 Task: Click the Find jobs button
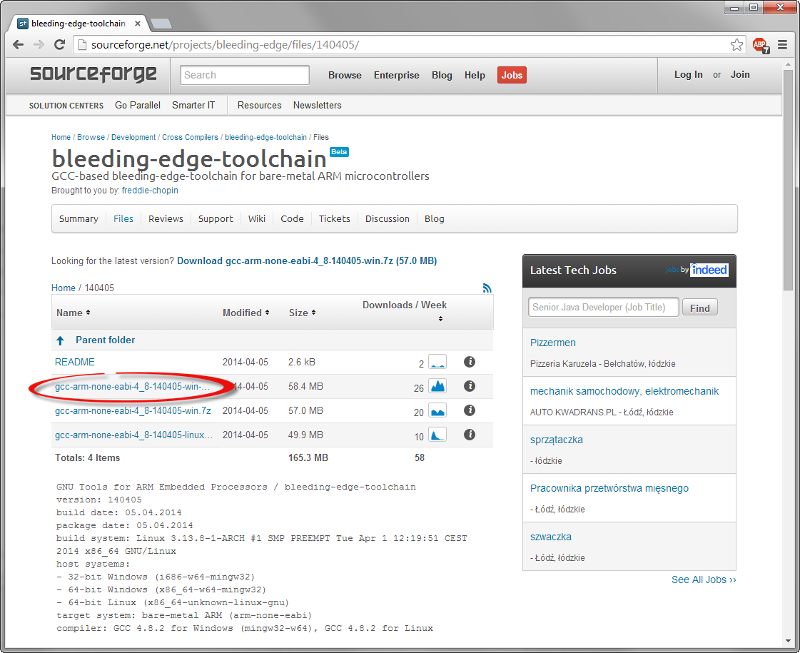pyautogui.click(x=699, y=308)
